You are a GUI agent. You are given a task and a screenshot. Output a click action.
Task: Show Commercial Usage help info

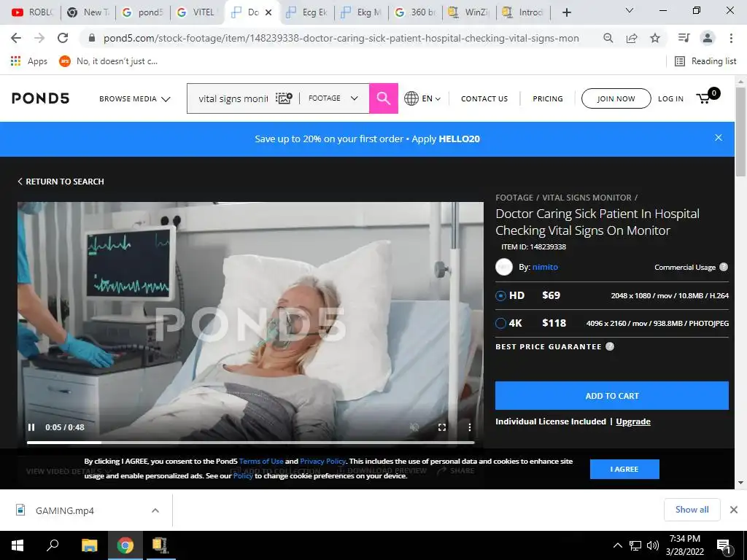[x=723, y=267]
